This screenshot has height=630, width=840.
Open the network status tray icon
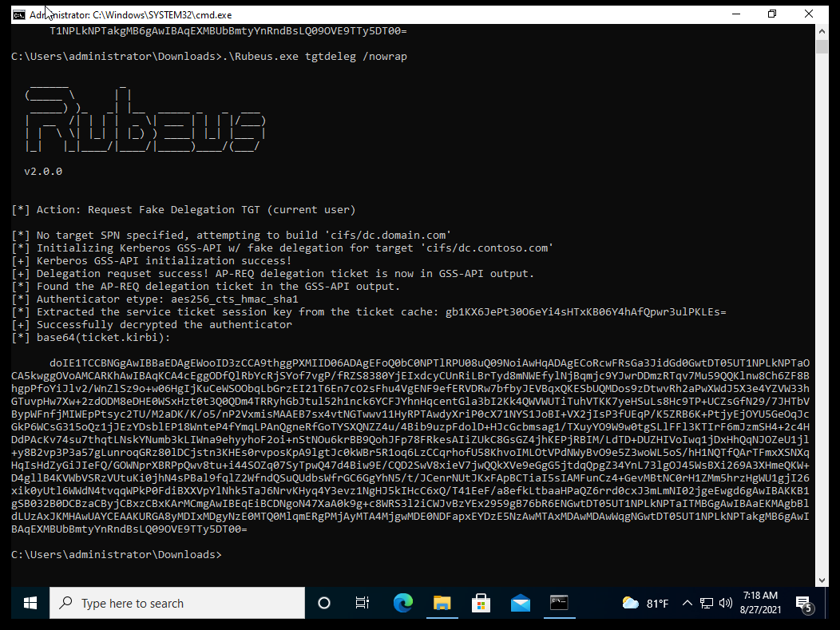tap(707, 603)
